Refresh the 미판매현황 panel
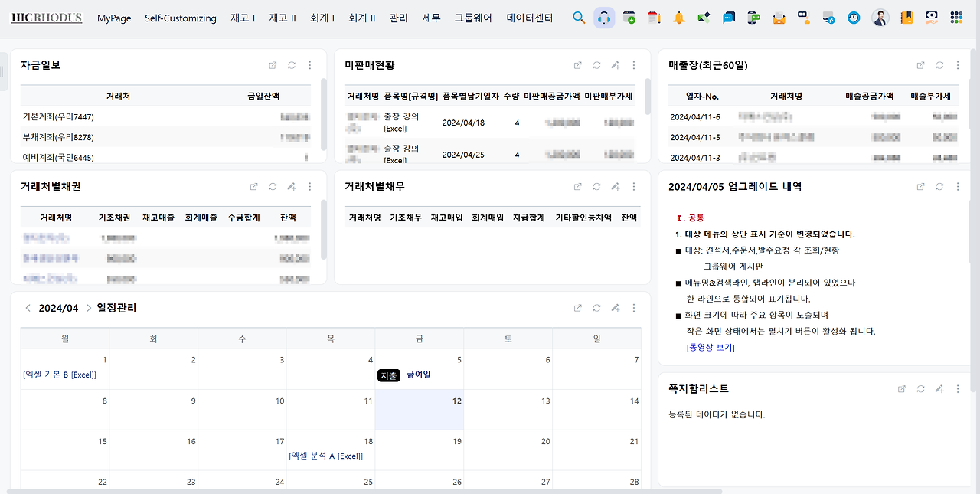The width and height of the screenshot is (980, 494). pos(596,65)
